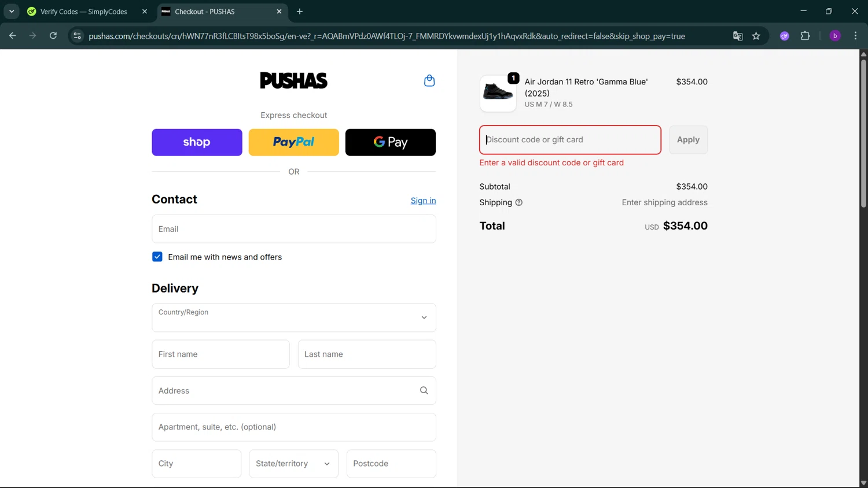Click the address search magnifier icon
Screen dimensions: 868x488
pos(424,391)
